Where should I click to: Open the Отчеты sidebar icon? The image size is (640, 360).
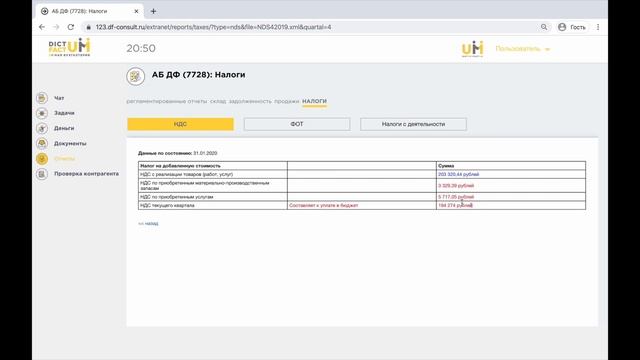click(42, 158)
